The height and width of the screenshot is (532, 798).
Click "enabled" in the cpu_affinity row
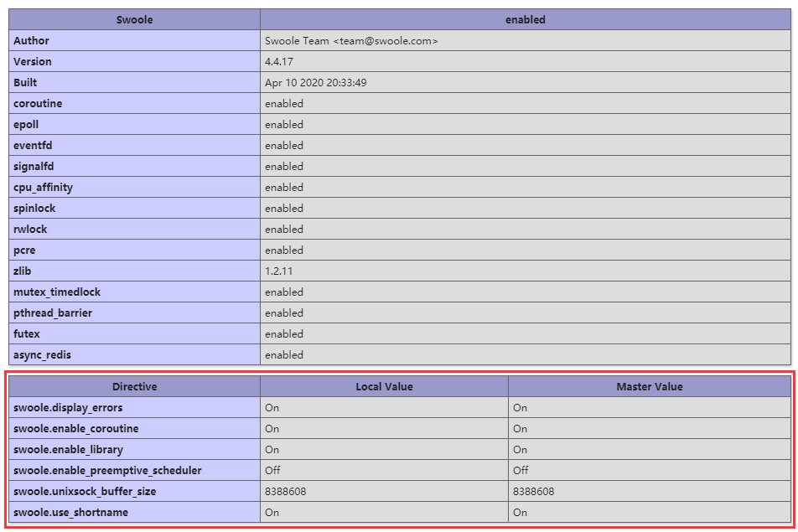coord(284,187)
